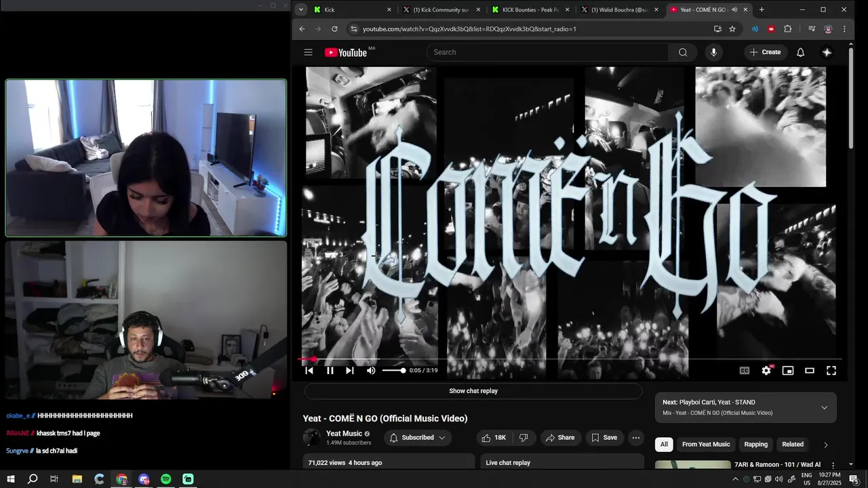This screenshot has height=488, width=868.
Task: Focus the YouTube search field
Action: [x=548, y=52]
